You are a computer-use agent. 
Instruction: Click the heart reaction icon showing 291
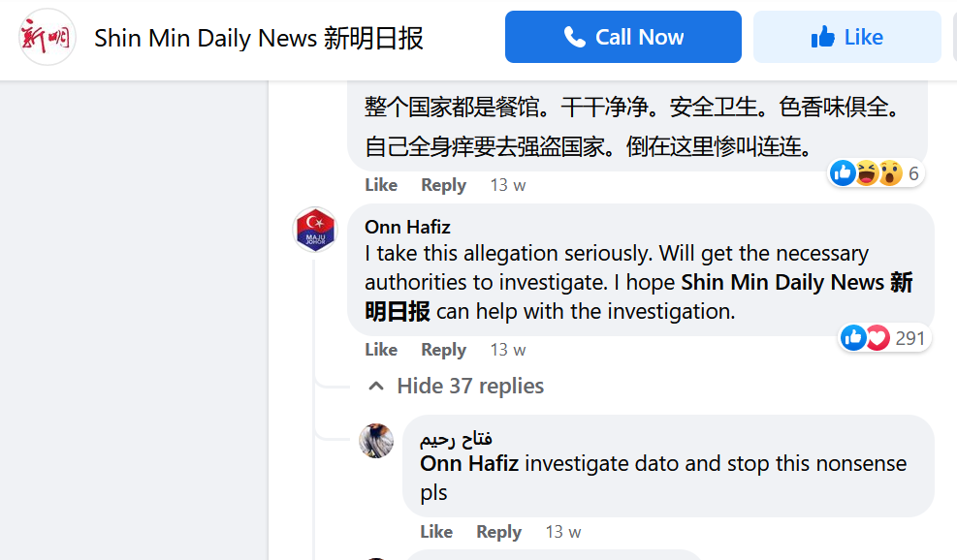point(877,338)
